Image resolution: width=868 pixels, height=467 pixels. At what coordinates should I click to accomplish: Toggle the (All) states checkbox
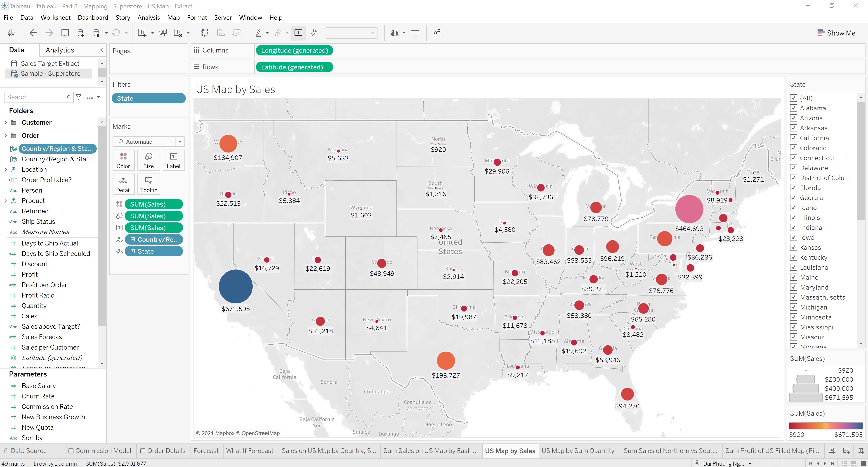(794, 98)
